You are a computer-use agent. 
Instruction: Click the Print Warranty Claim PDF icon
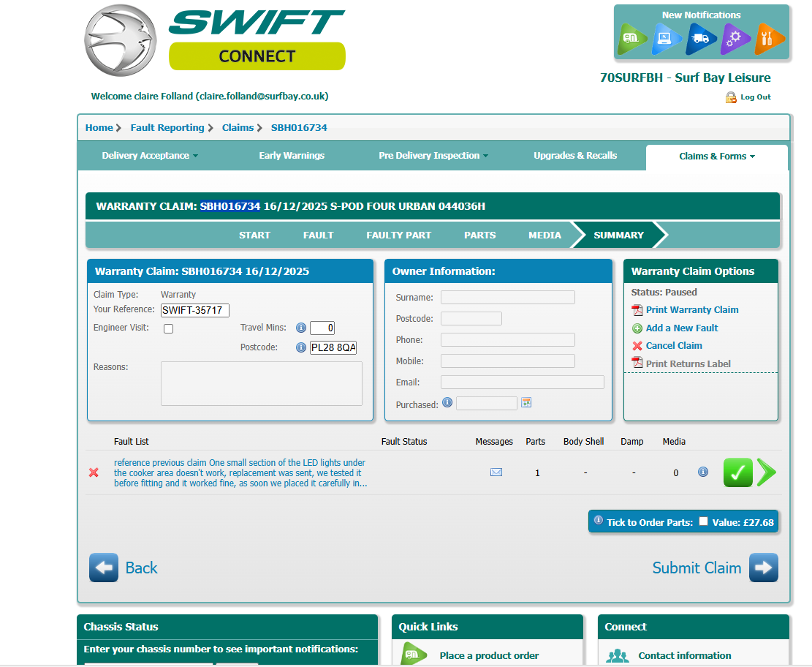click(x=637, y=310)
